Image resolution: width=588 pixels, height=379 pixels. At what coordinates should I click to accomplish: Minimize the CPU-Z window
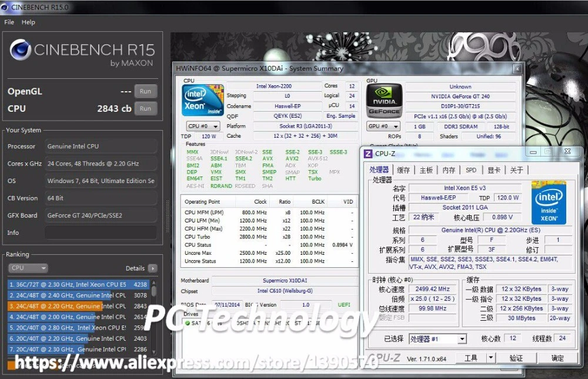[x=533, y=152]
